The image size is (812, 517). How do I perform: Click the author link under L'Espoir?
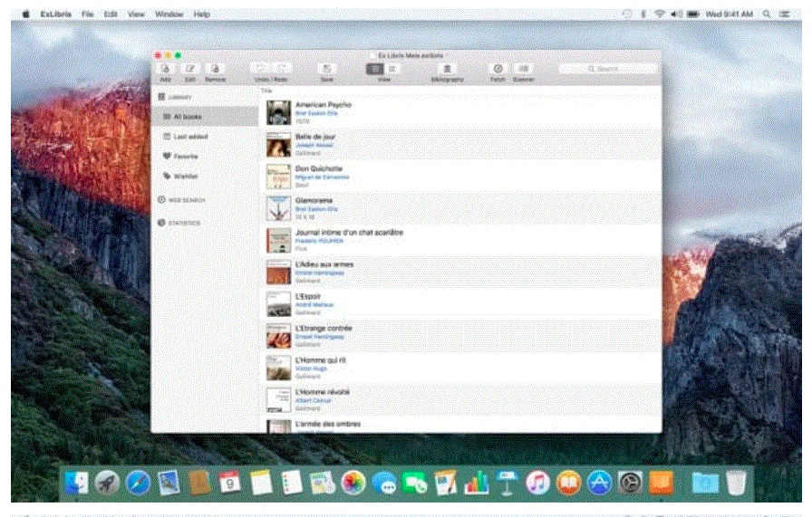314,305
